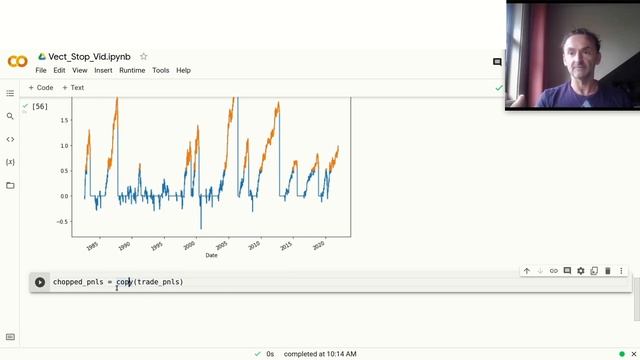Open the Runtime menu

click(x=132, y=70)
